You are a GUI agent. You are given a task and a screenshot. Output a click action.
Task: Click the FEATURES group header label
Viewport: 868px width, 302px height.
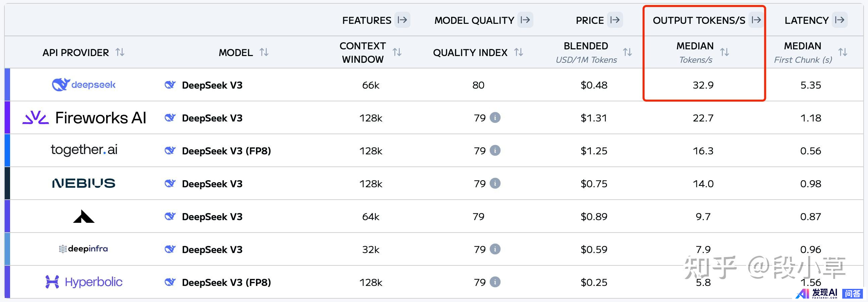coord(366,20)
